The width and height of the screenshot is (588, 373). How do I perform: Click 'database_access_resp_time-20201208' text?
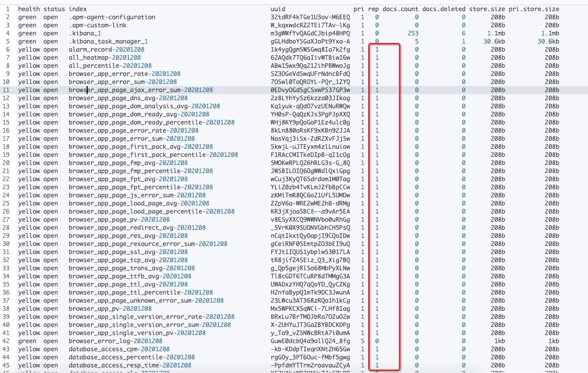(130, 365)
